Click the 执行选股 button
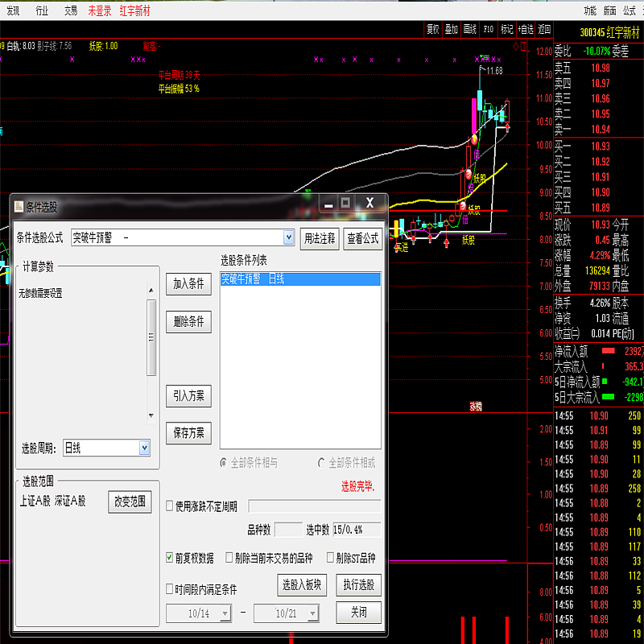The height and width of the screenshot is (644, 644). [x=358, y=584]
